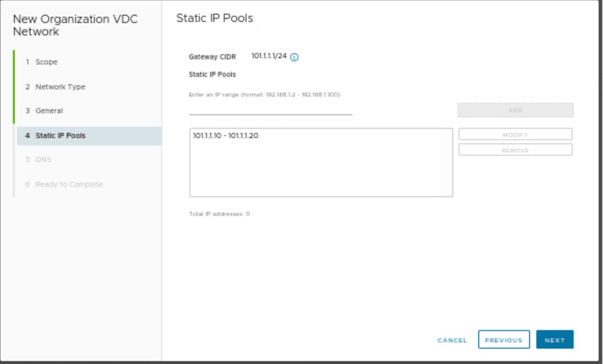Screen dimensions: 603x364
Task: Click empty space in the IP pool list box
Action: (320, 173)
